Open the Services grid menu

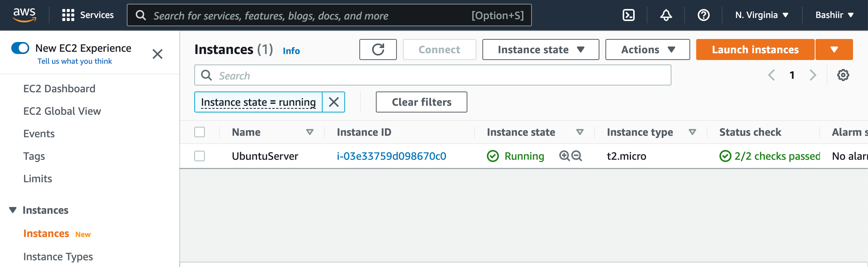[88, 15]
